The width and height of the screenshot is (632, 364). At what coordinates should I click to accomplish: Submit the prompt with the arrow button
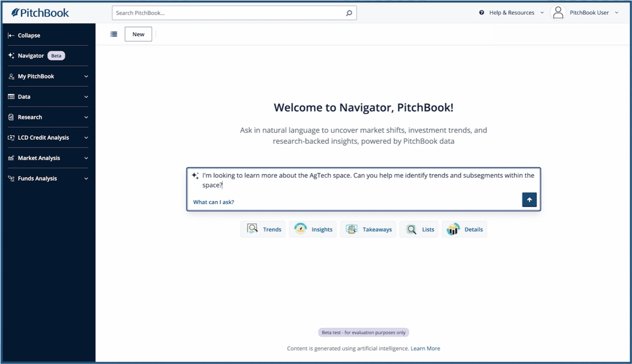point(529,200)
